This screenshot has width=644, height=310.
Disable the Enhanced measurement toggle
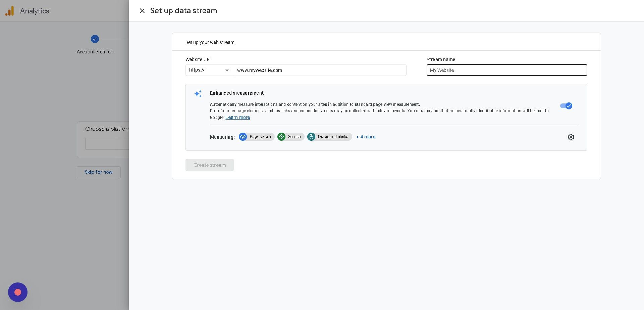pyautogui.click(x=566, y=106)
